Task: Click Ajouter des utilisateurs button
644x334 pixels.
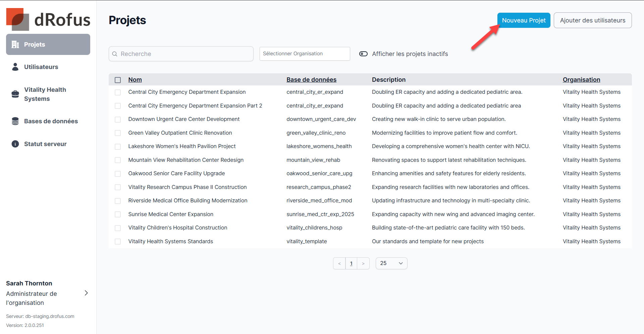Action: point(592,20)
